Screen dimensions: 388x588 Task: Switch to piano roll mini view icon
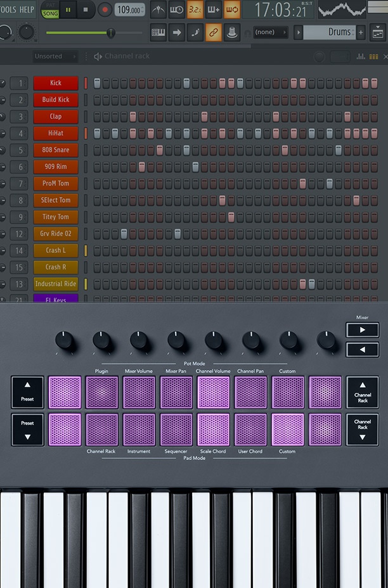coord(374,56)
